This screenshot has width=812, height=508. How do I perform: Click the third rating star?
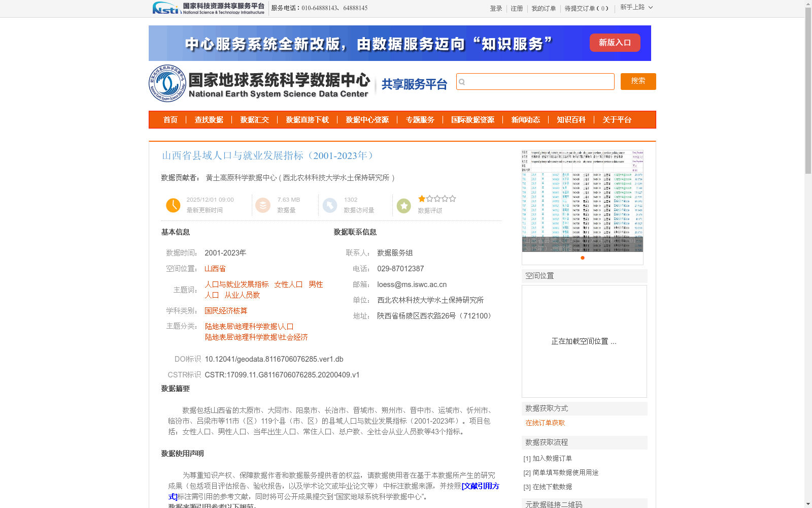coord(437,199)
